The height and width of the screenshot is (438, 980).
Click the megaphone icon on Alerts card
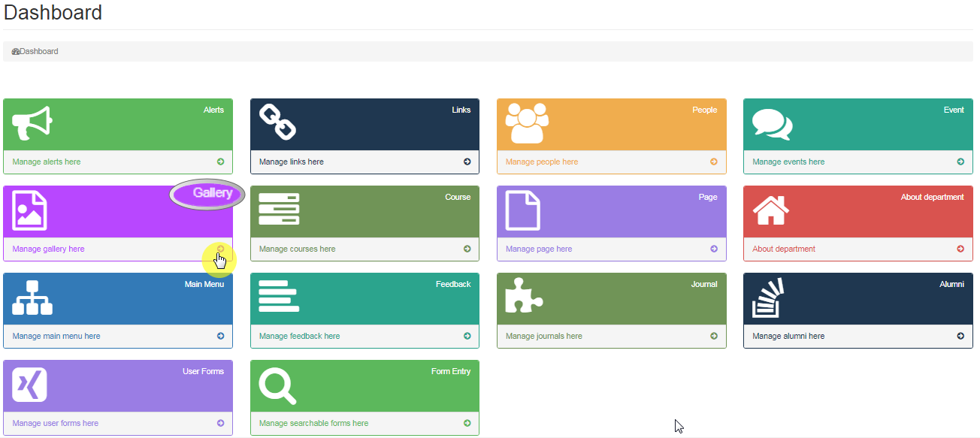pyautogui.click(x=32, y=123)
